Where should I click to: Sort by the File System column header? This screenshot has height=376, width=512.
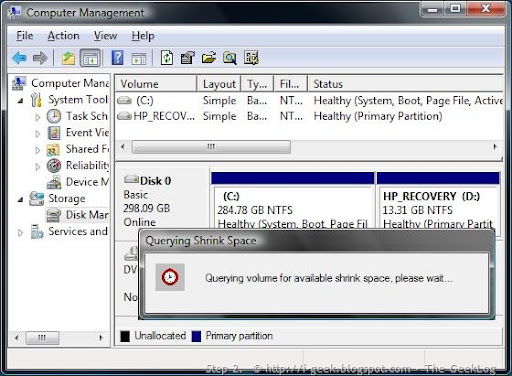pyautogui.click(x=290, y=84)
